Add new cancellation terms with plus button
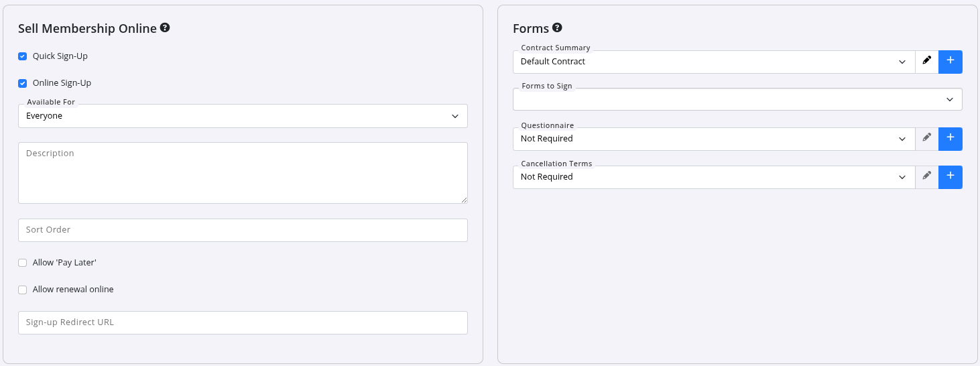The image size is (980, 366). pyautogui.click(x=950, y=176)
